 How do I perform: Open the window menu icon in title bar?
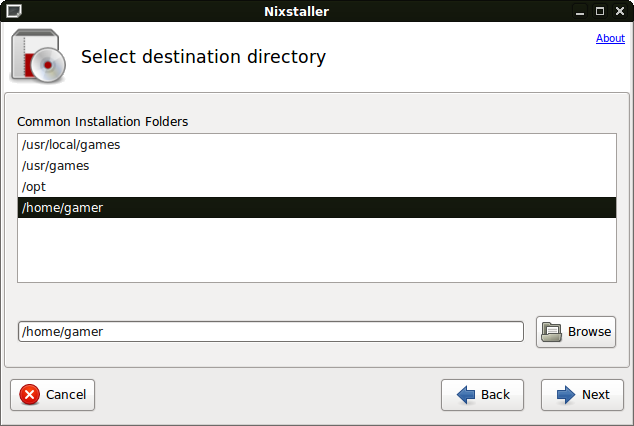pyautogui.click(x=10, y=11)
